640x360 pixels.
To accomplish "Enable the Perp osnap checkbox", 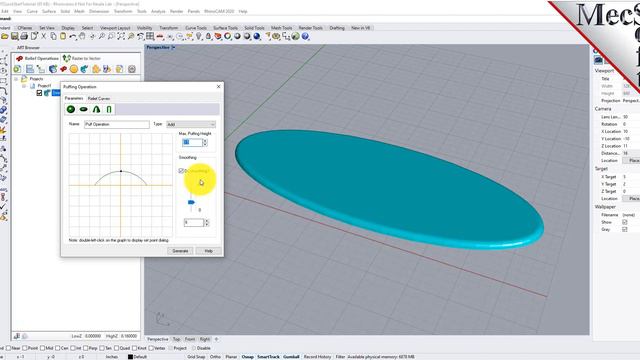I will pyautogui.click(x=86, y=348).
